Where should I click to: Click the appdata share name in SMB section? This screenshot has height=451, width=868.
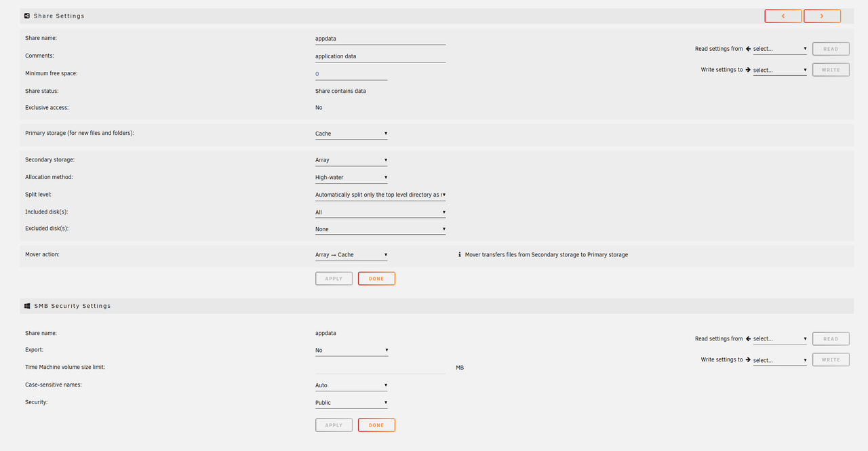click(325, 334)
